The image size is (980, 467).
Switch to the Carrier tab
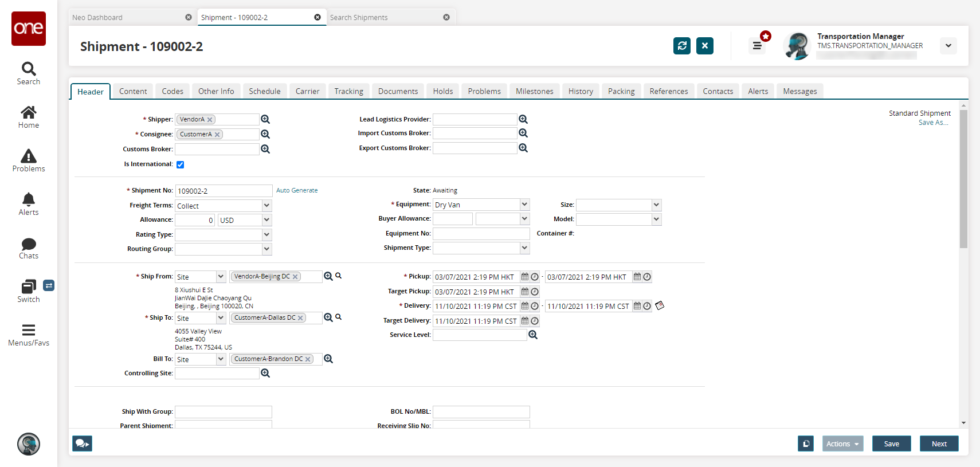tap(307, 91)
